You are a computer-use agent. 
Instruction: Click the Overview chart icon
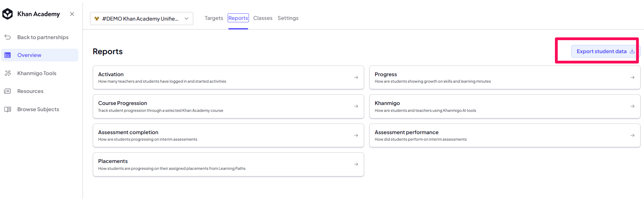coord(8,55)
